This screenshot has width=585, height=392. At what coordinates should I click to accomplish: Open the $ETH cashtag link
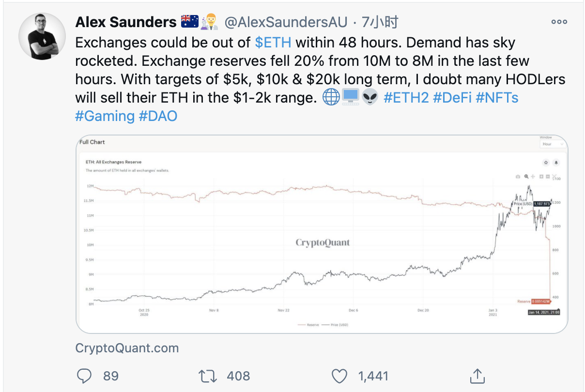point(273,43)
